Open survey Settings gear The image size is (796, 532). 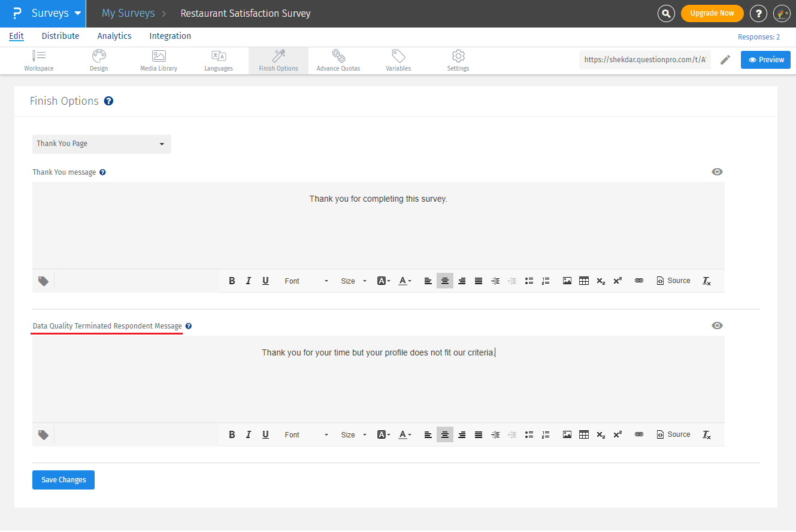tap(458, 60)
